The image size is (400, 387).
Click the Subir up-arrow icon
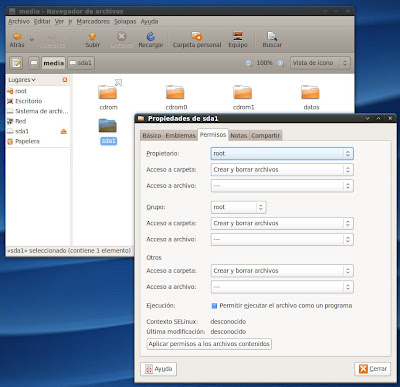click(x=92, y=36)
